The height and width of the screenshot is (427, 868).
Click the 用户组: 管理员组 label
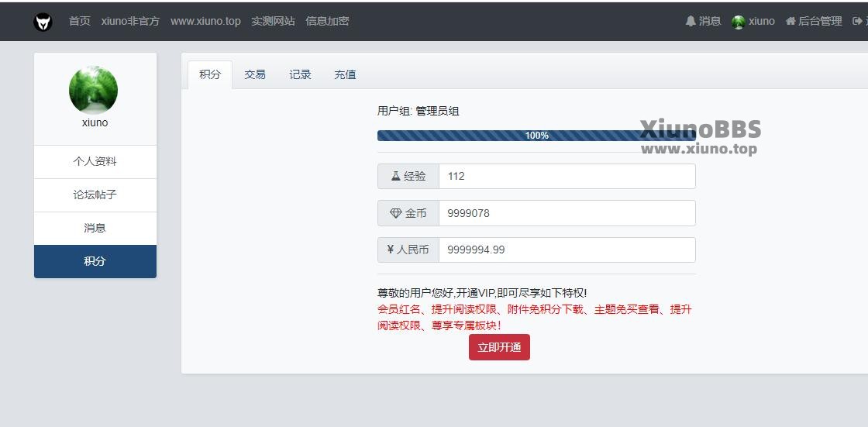(418, 111)
